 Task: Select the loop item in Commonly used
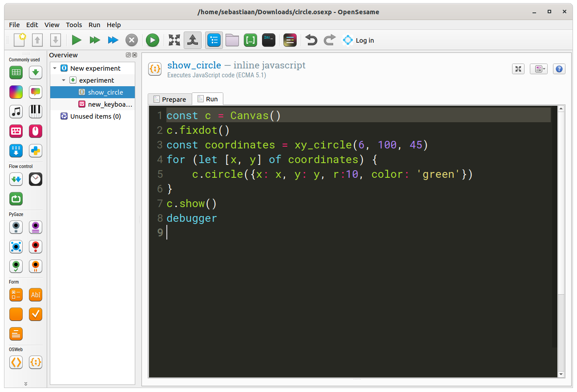click(x=16, y=72)
